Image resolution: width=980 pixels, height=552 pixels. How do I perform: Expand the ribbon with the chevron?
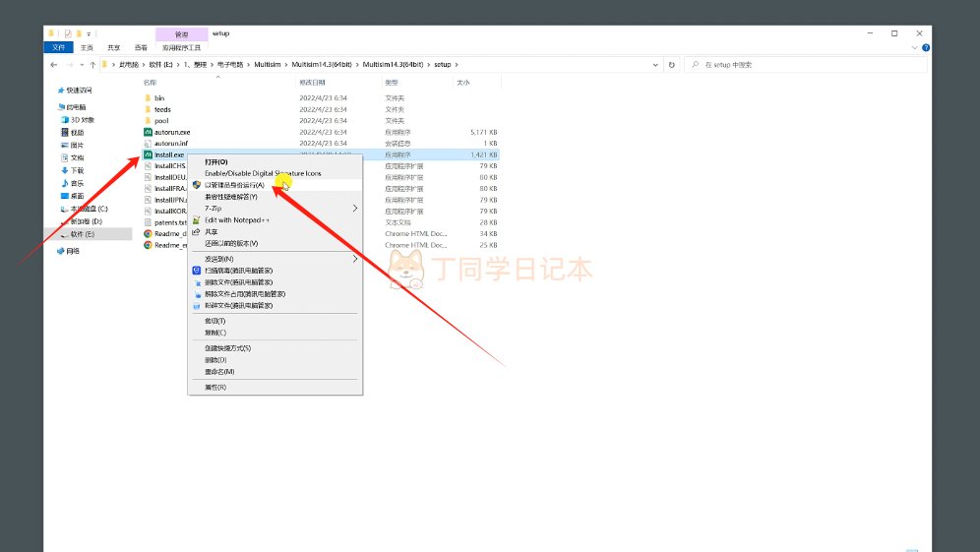[916, 47]
